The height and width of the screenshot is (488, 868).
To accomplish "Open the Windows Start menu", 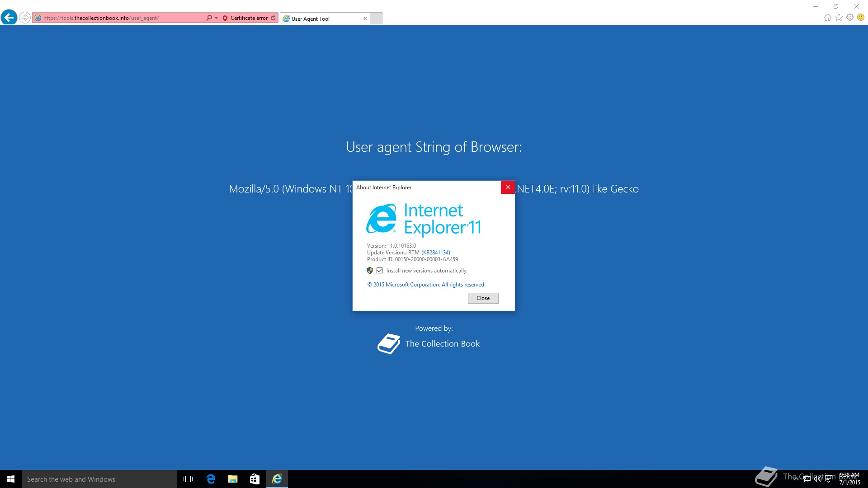I will pyautogui.click(x=11, y=479).
